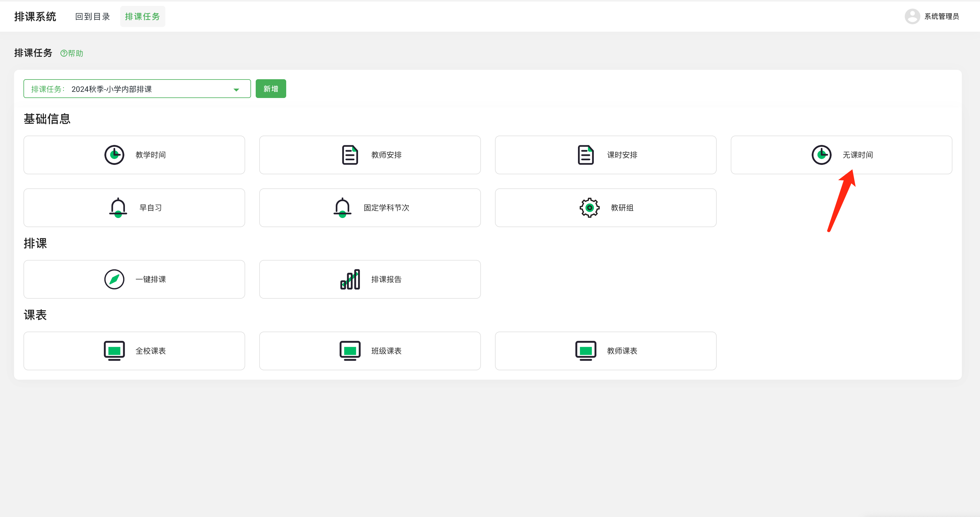
Task: Click the 排课系统 title logo
Action: tap(35, 16)
